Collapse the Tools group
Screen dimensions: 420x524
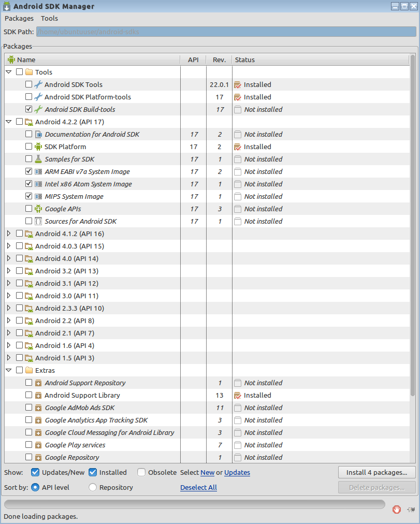(9, 72)
